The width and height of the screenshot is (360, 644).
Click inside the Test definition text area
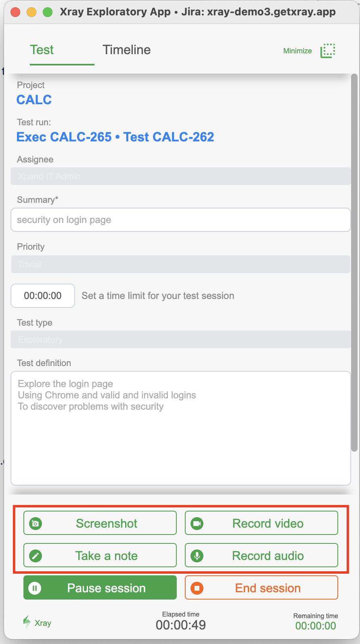(x=180, y=428)
